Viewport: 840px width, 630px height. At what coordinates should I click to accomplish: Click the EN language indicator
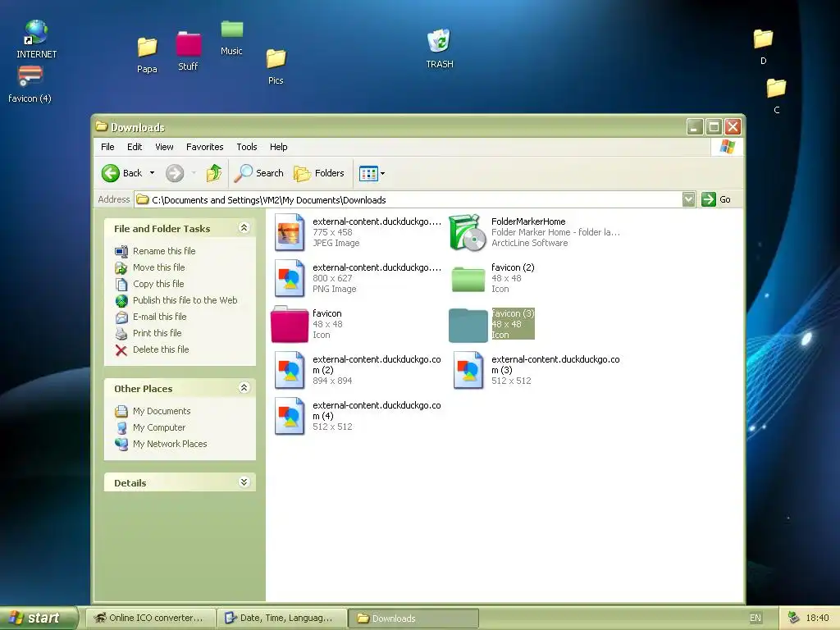pos(755,618)
